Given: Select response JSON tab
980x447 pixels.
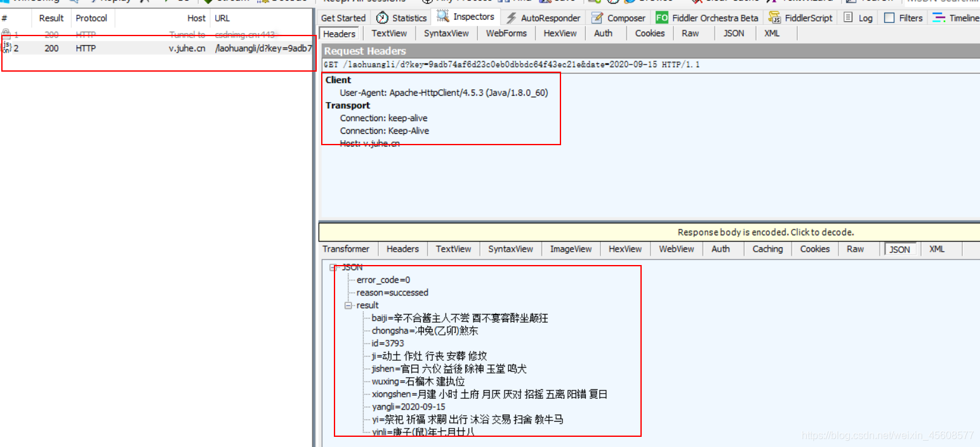Looking at the screenshot, I should point(899,249).
